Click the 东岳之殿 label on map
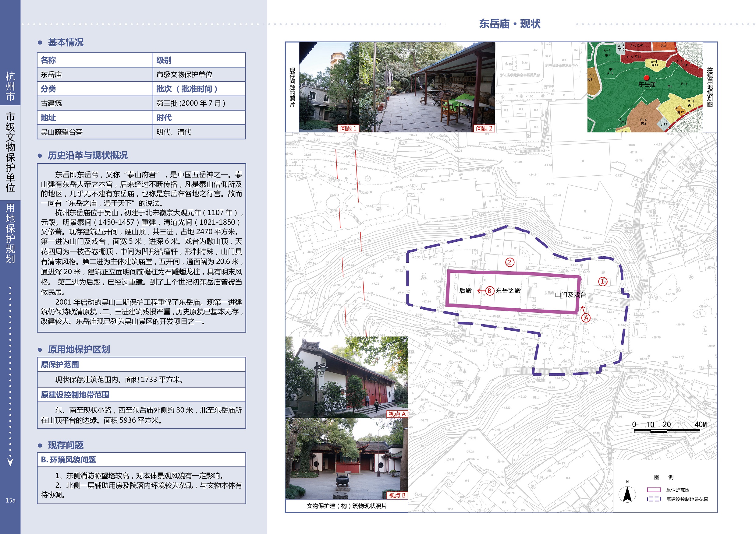The width and height of the screenshot is (756, 534). click(508, 291)
